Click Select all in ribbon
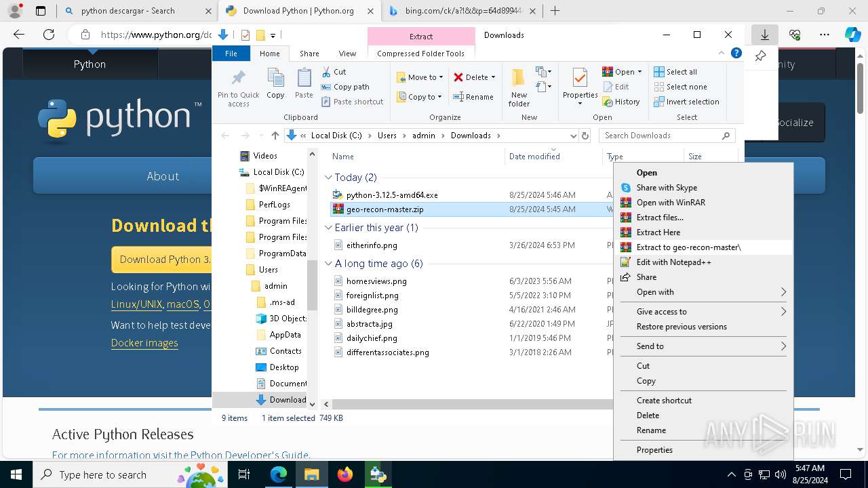Screen dimensions: 868x488 pos(675,72)
